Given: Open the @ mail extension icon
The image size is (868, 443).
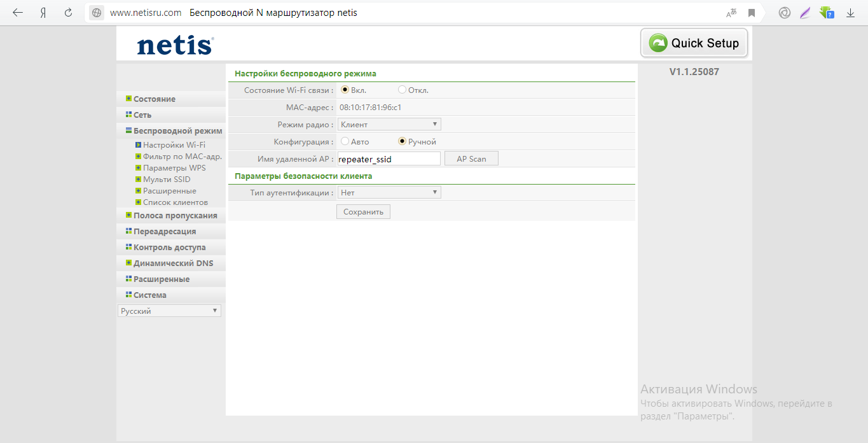Looking at the screenshot, I should point(785,13).
